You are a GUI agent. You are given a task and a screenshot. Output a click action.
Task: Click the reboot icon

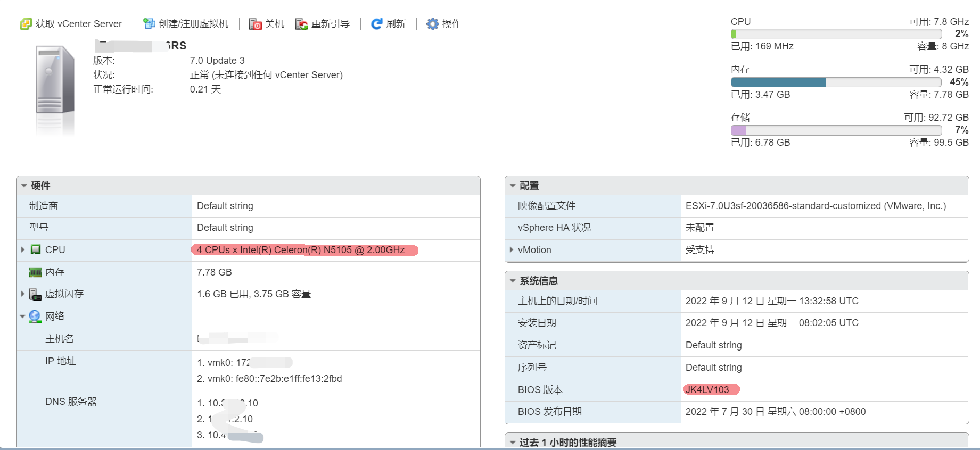pos(302,24)
